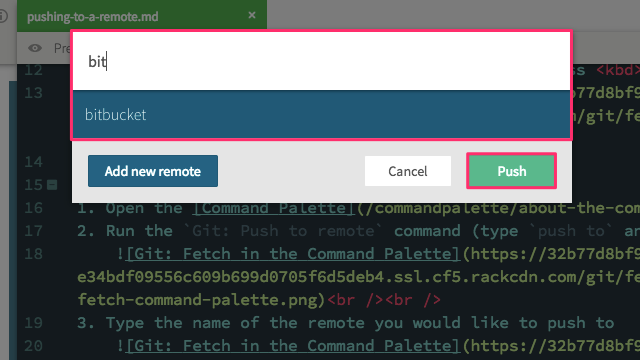Click the Git: Fetch link on line 18
Image resolution: width=640 pixels, height=360 pixels.
pyautogui.click(x=293, y=254)
